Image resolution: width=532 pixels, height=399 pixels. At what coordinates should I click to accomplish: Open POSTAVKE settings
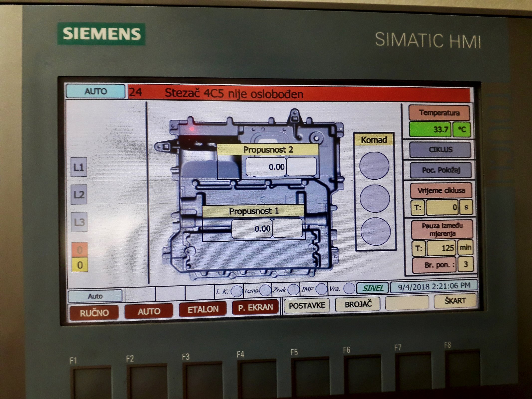307,305
